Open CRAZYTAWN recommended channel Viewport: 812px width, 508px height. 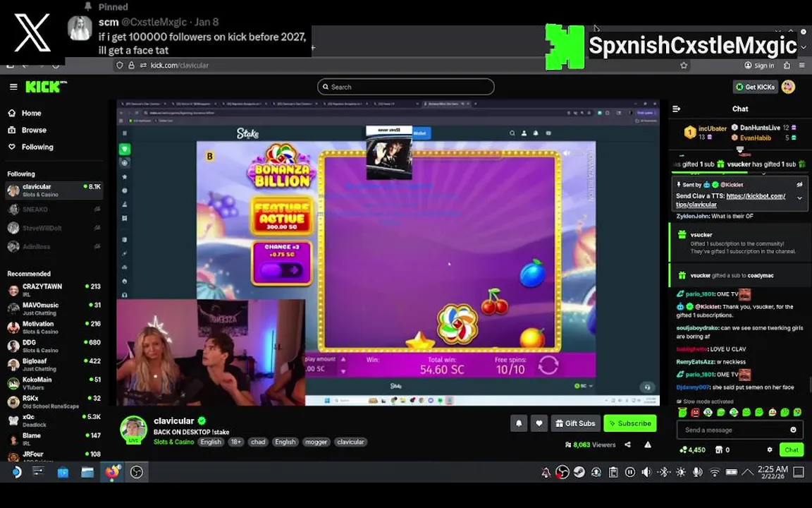[x=54, y=290]
